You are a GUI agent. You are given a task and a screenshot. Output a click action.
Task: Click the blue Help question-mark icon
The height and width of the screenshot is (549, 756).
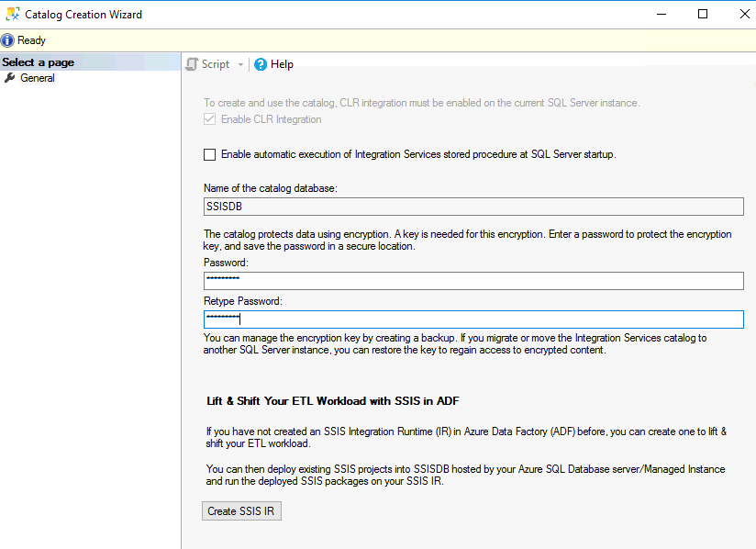pos(260,64)
